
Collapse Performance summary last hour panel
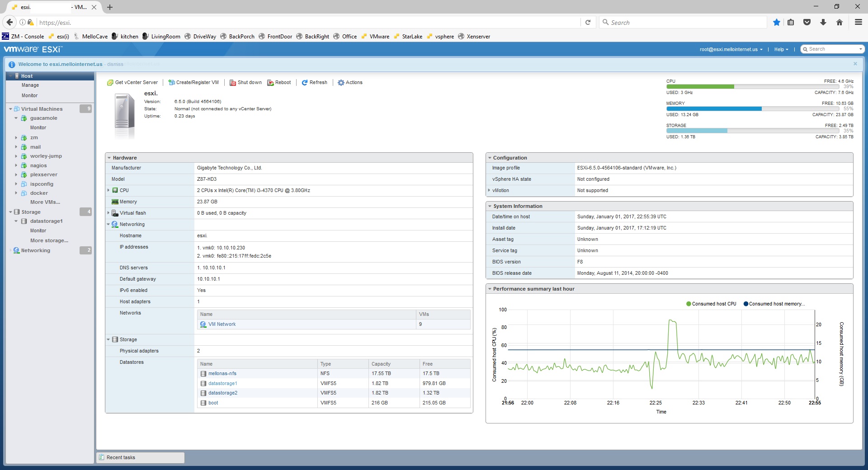pos(490,289)
